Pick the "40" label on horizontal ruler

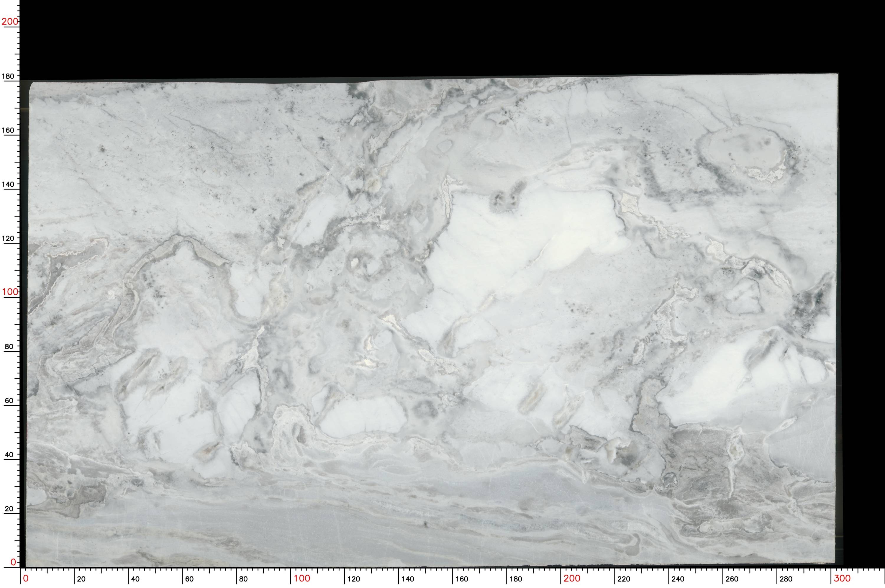135,579
